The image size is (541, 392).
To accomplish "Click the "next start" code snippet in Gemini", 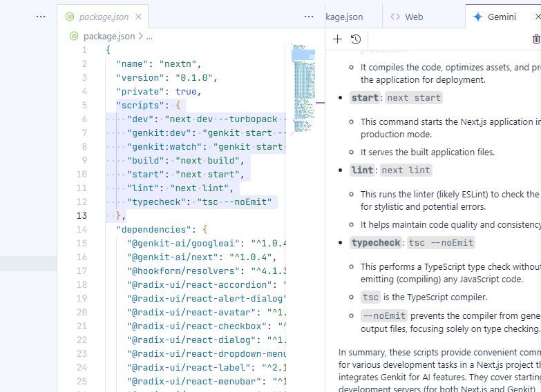I will click(412, 97).
